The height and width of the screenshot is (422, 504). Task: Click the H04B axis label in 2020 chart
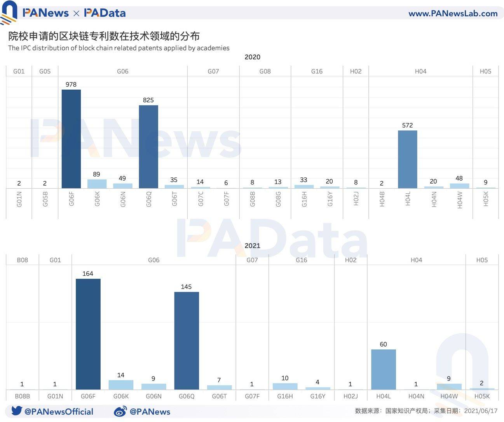tap(382, 199)
